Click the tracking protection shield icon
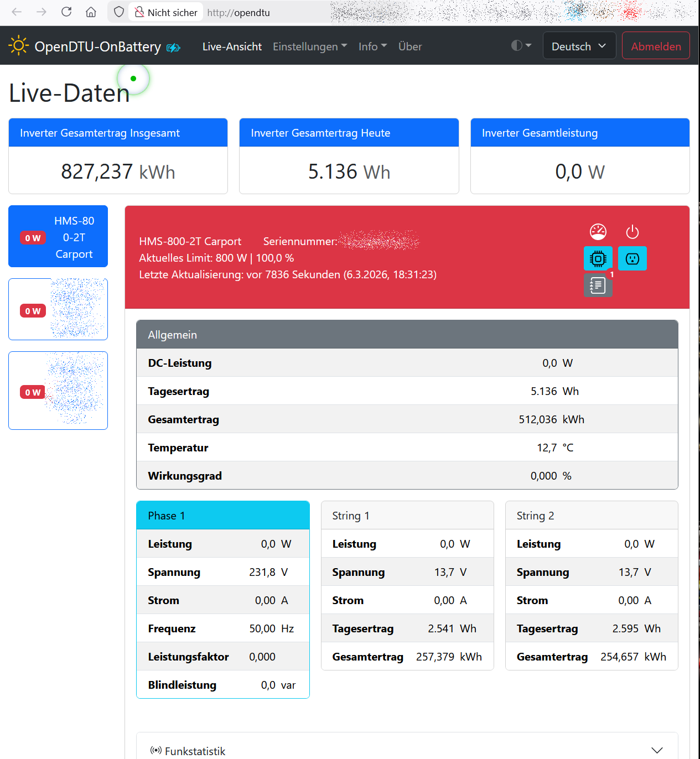Image resolution: width=700 pixels, height=759 pixels. 118,12
